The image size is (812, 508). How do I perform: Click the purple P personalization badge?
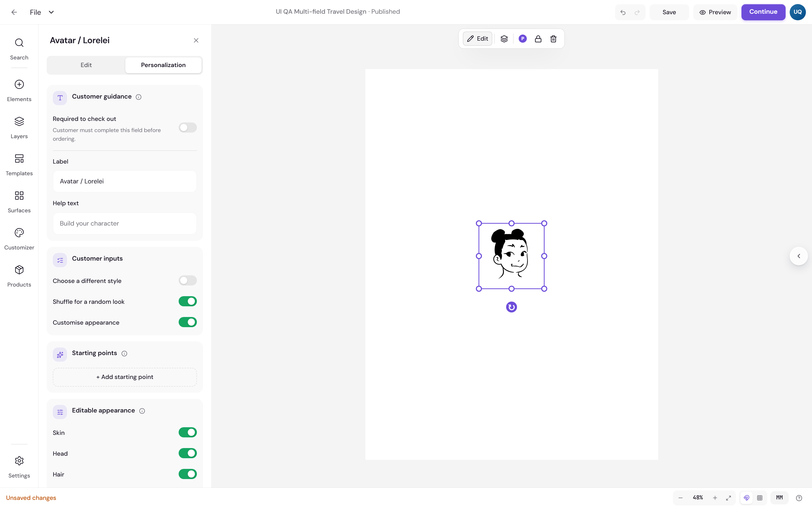(x=522, y=39)
